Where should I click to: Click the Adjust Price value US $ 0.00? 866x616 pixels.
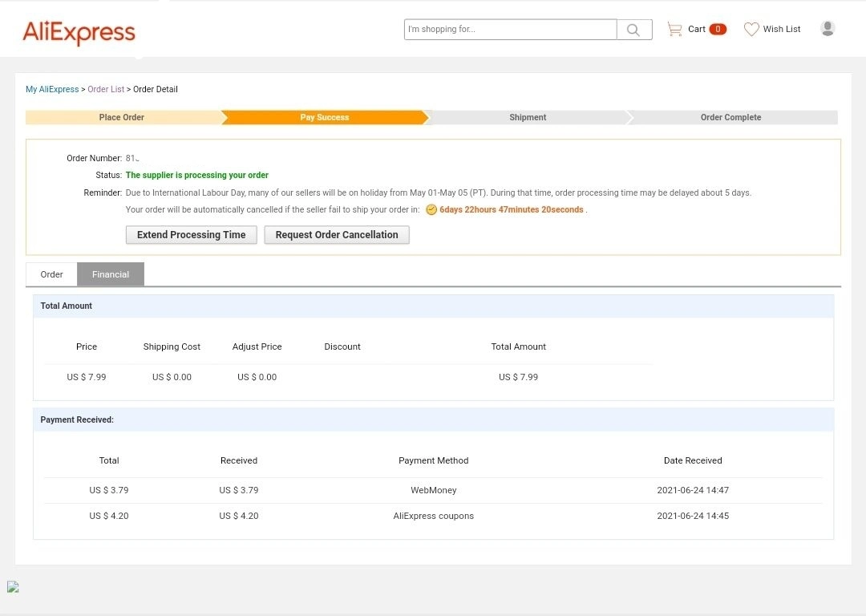tap(257, 377)
